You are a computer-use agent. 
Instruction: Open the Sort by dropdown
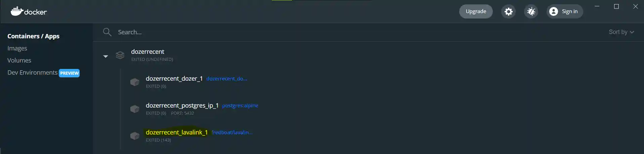point(621,32)
